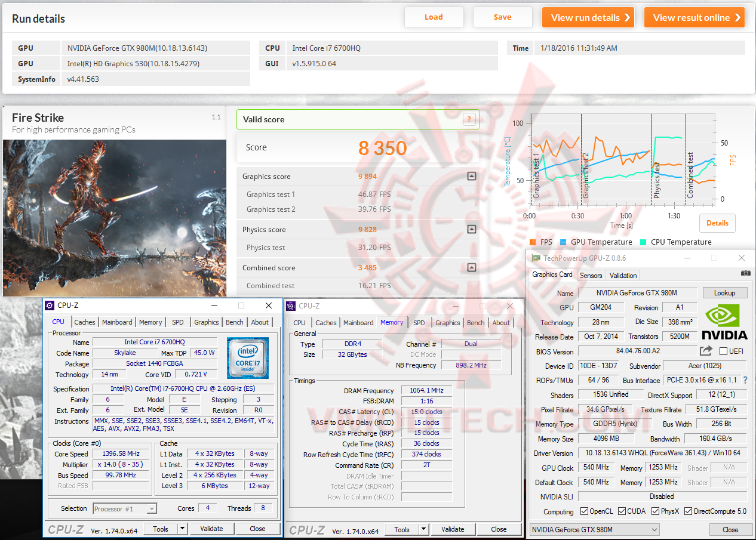Click the DRAM Frequency value field
756x540 pixels.
coord(426,391)
